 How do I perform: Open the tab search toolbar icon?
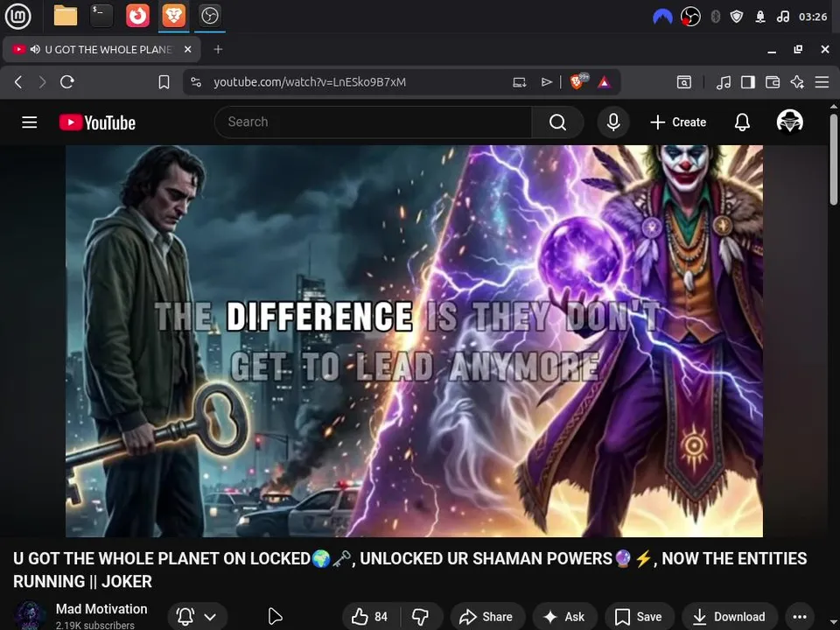(x=684, y=82)
